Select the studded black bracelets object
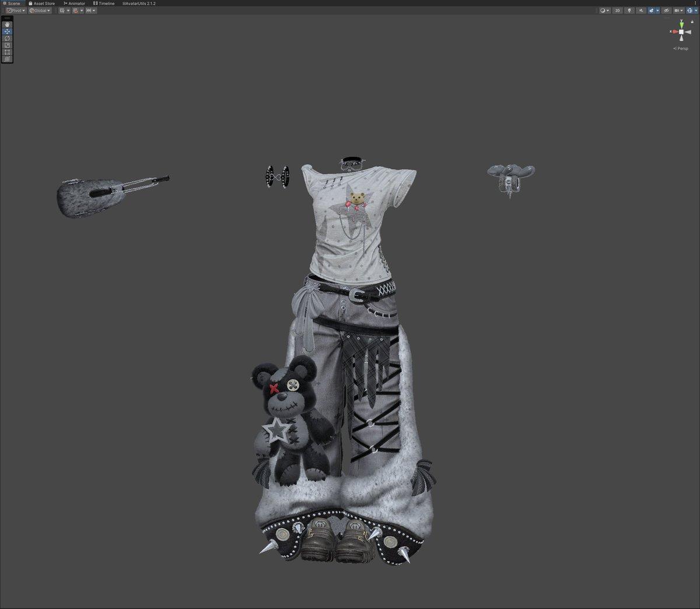This screenshot has height=609, width=700. click(x=278, y=177)
